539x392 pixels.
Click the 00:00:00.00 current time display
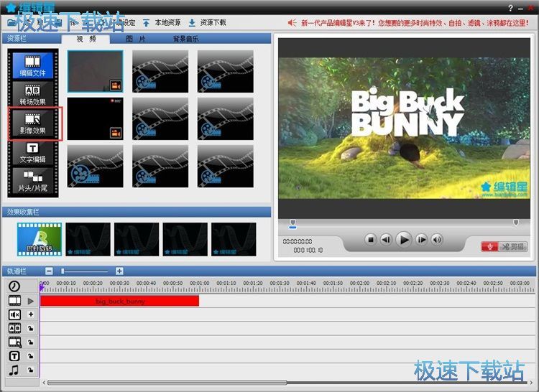click(298, 242)
